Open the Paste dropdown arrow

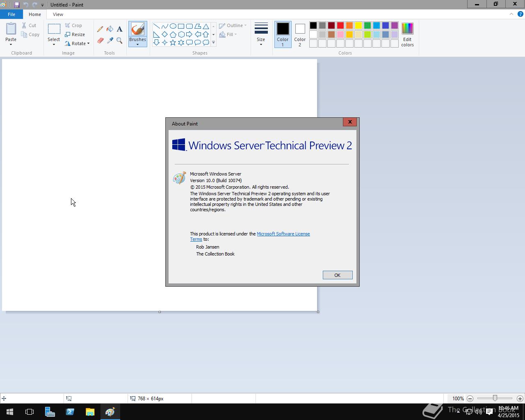tap(11, 44)
